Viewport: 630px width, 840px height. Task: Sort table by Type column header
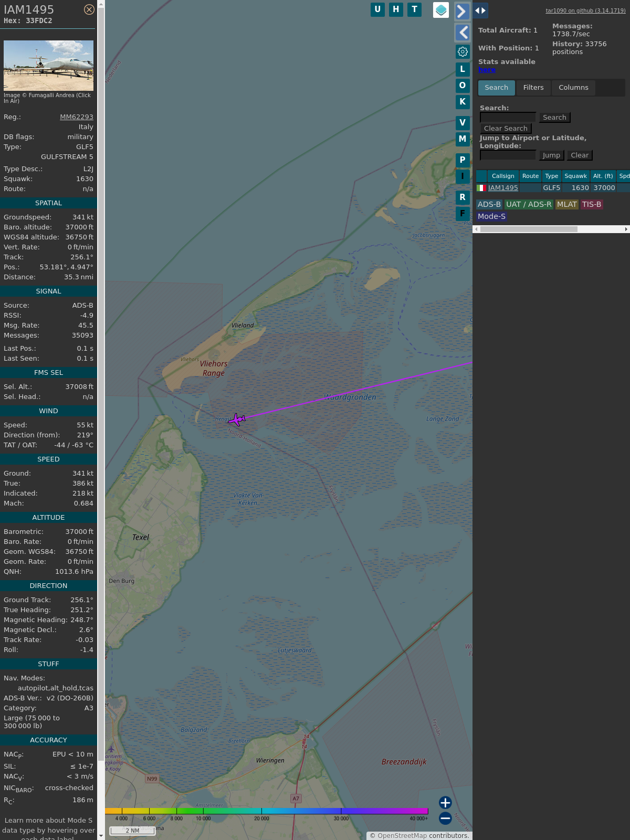(551, 176)
